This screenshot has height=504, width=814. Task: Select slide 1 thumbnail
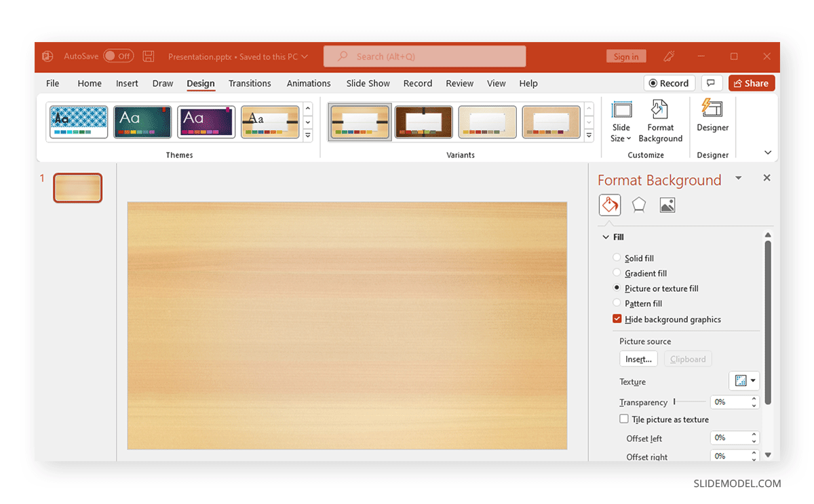(x=77, y=188)
